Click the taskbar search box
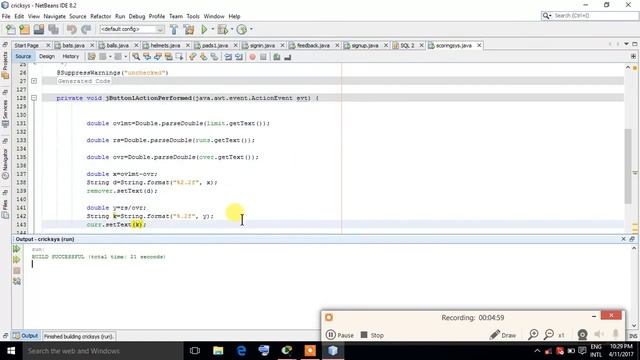Image resolution: width=640 pixels, height=360 pixels. [x=102, y=351]
